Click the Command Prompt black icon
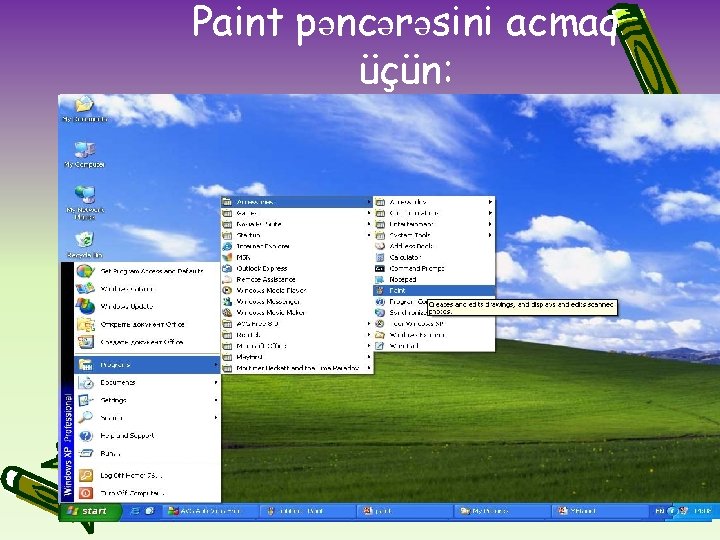720x540 pixels. pyautogui.click(x=380, y=268)
